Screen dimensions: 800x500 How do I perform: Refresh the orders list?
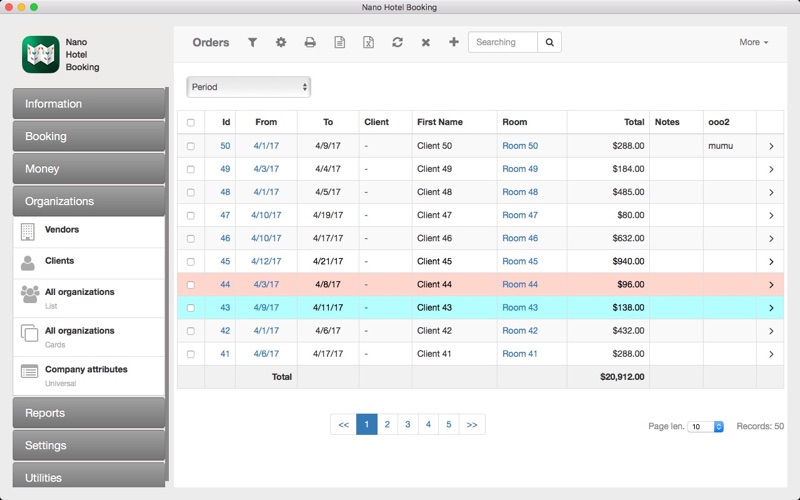397,42
